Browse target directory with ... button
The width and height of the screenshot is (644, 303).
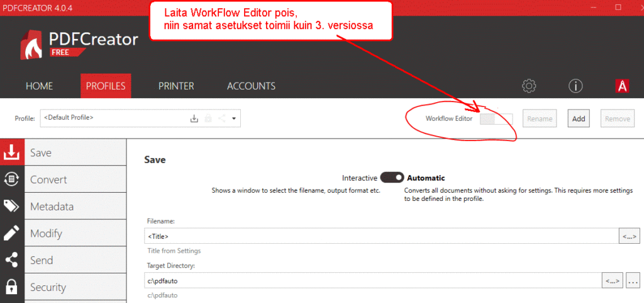(633, 281)
